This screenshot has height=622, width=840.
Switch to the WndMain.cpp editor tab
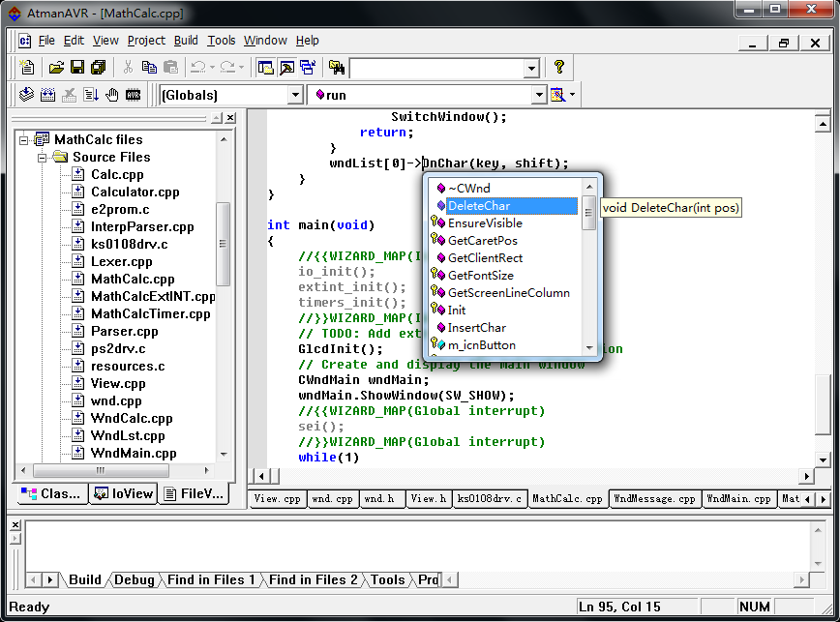[x=738, y=499]
